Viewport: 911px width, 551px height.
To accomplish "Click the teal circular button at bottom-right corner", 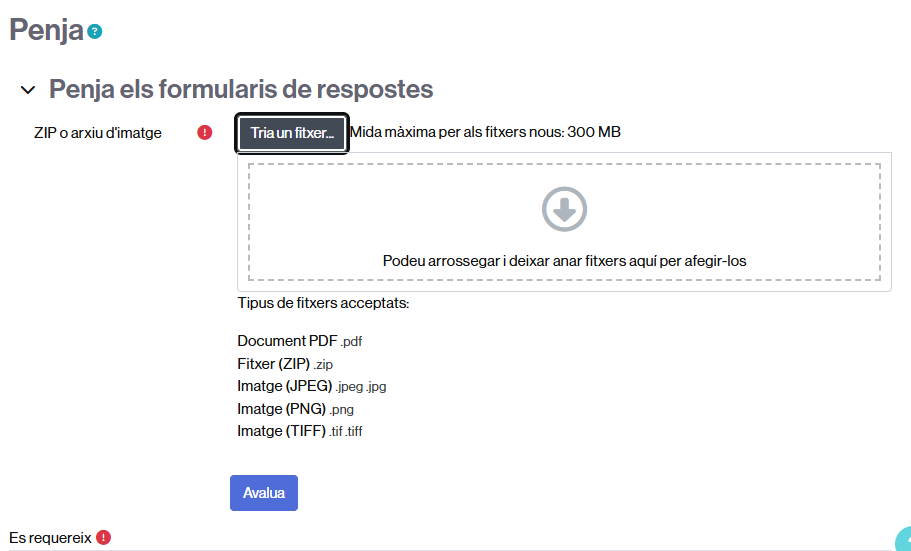I will (x=903, y=541).
